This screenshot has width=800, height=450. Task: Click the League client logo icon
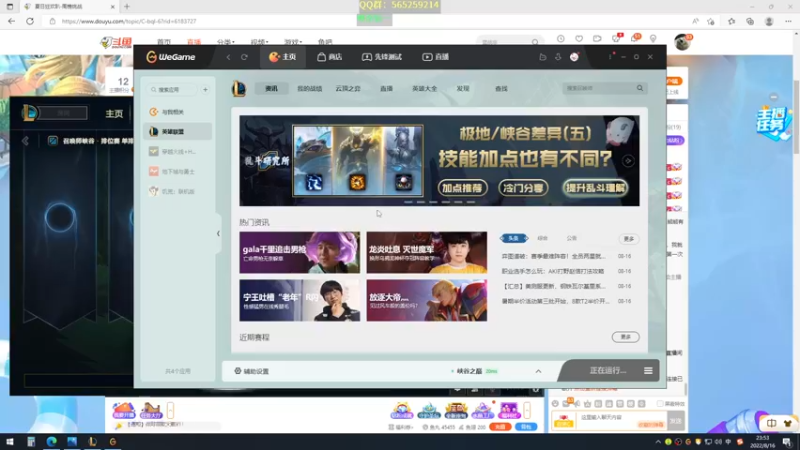[x=29, y=113]
